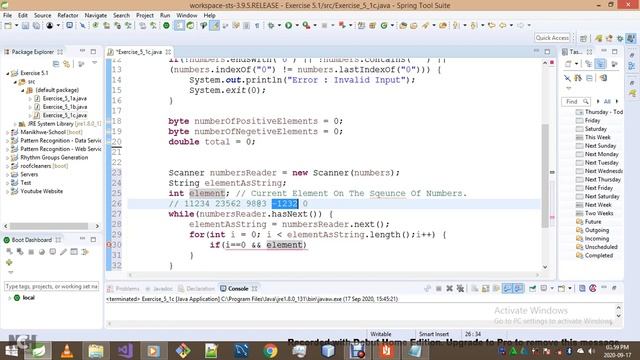Toggle Scroll Lock in Console toolbar
The width and height of the screenshot is (640, 360).
485,289
